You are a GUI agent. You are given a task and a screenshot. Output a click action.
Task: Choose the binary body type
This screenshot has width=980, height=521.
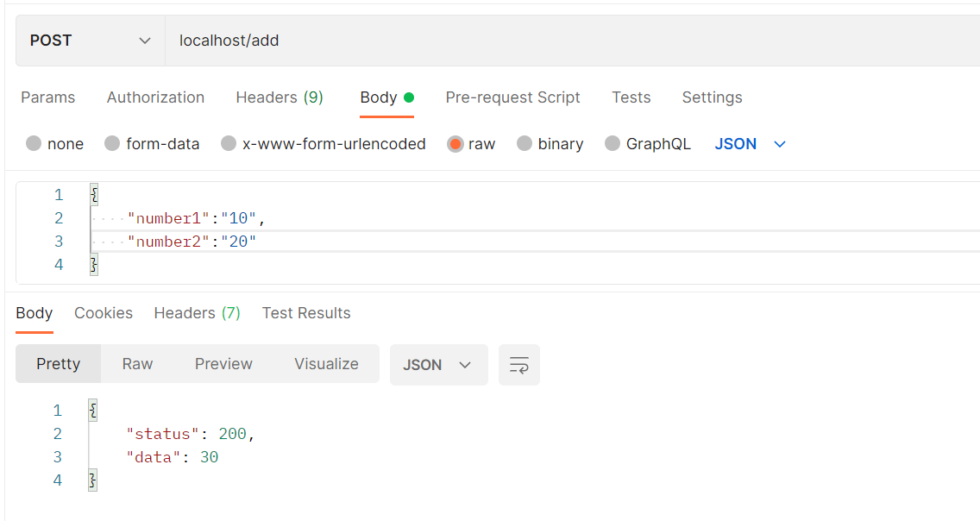550,144
